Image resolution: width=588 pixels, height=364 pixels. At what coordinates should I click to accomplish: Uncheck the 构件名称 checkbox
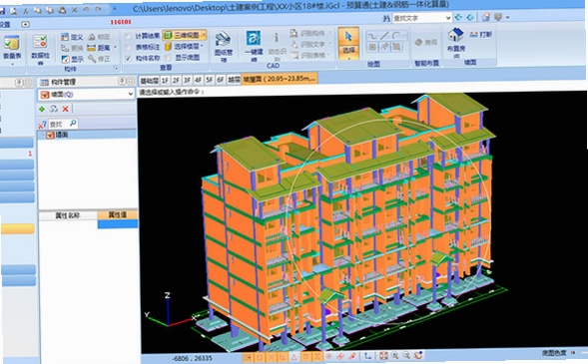point(128,59)
